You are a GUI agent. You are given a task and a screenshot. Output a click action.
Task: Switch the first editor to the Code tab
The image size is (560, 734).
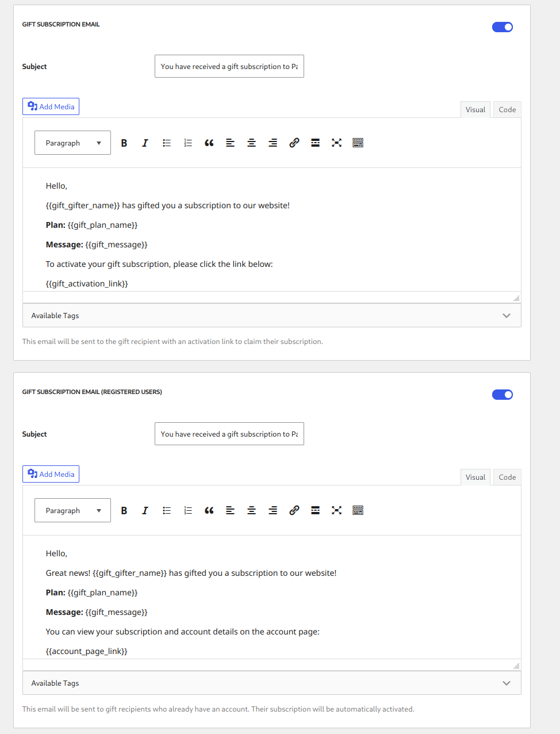coord(507,110)
